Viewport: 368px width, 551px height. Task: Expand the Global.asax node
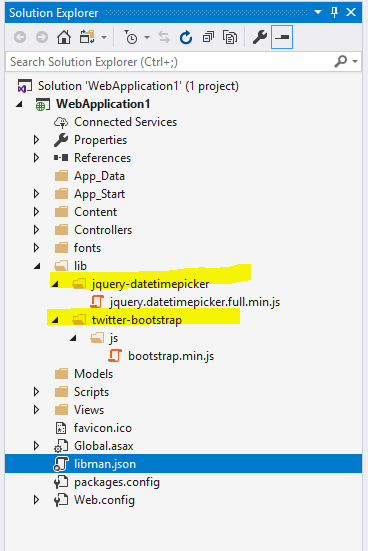(36, 446)
